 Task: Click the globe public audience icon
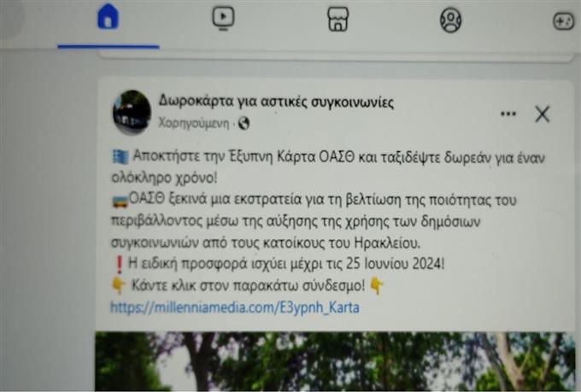click(x=244, y=123)
